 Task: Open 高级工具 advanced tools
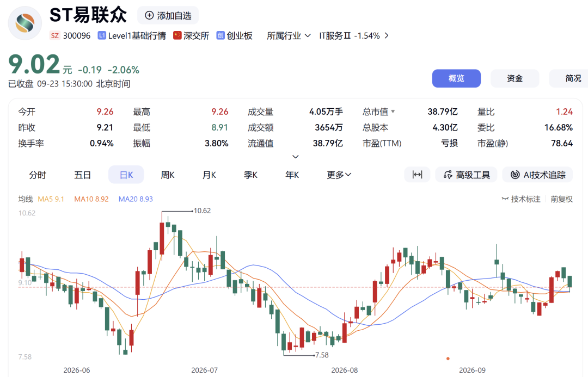point(466,175)
